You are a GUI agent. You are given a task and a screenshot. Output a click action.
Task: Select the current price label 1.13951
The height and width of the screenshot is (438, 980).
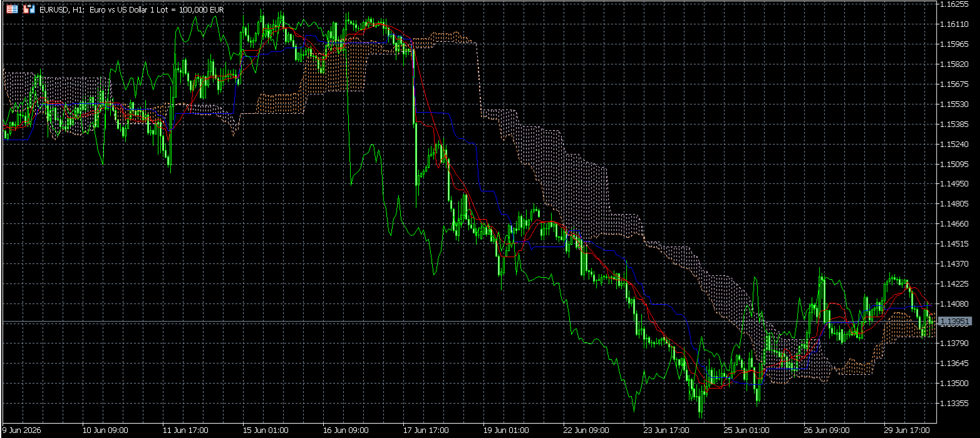pyautogui.click(x=956, y=321)
